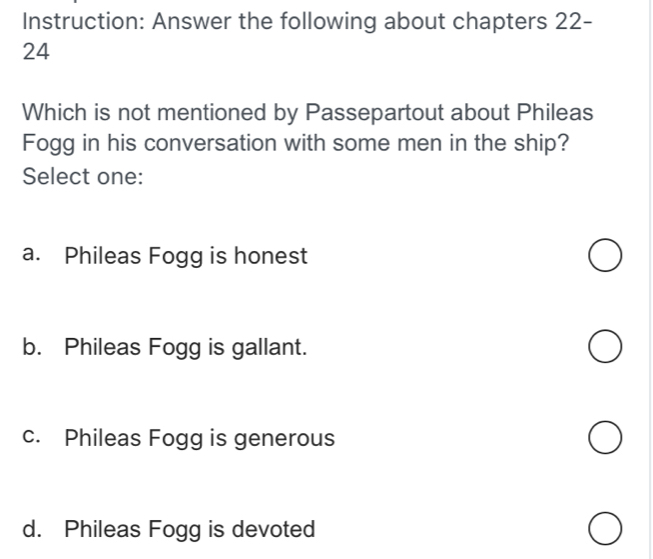Image resolution: width=653 pixels, height=559 pixels.
Task: Click the "Phileas Fogg is honest" answer text
Action: pyautogui.click(x=185, y=257)
